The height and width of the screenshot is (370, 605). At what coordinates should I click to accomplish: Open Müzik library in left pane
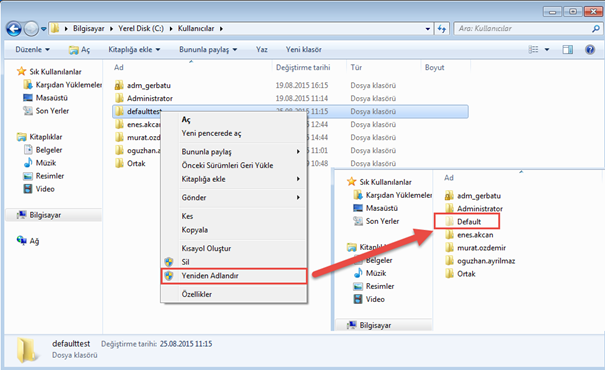[x=40, y=163]
